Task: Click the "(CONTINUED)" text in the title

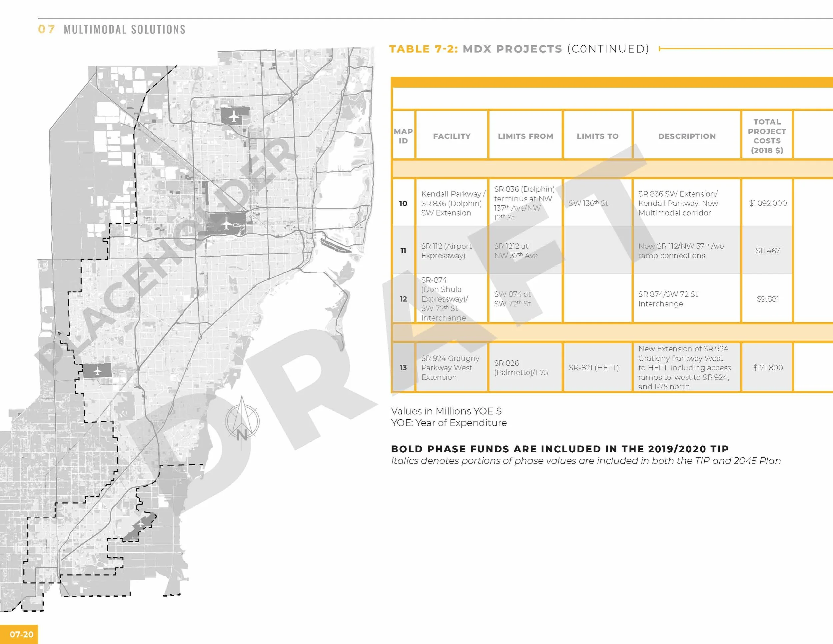Action: tap(608, 49)
